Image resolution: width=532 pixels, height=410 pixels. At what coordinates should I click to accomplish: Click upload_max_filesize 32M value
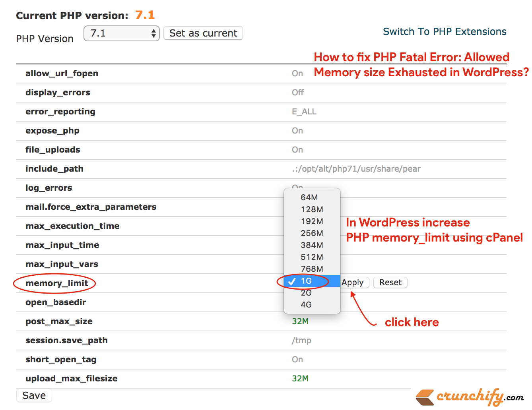300,379
